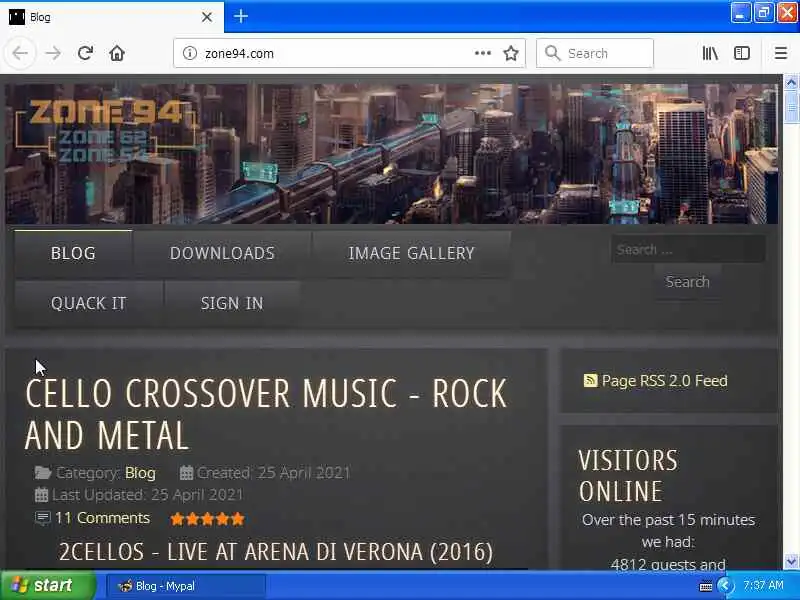Open the 11 Comments link
The image size is (800, 600).
102,518
